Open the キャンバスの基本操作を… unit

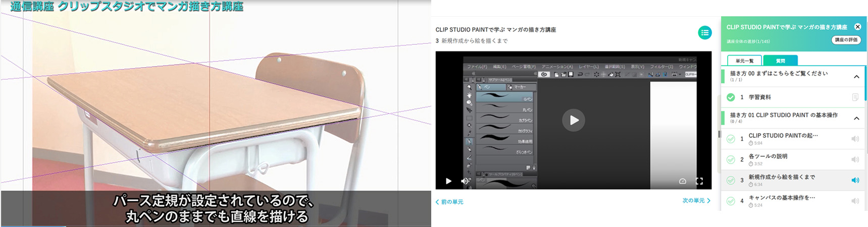tap(793, 201)
